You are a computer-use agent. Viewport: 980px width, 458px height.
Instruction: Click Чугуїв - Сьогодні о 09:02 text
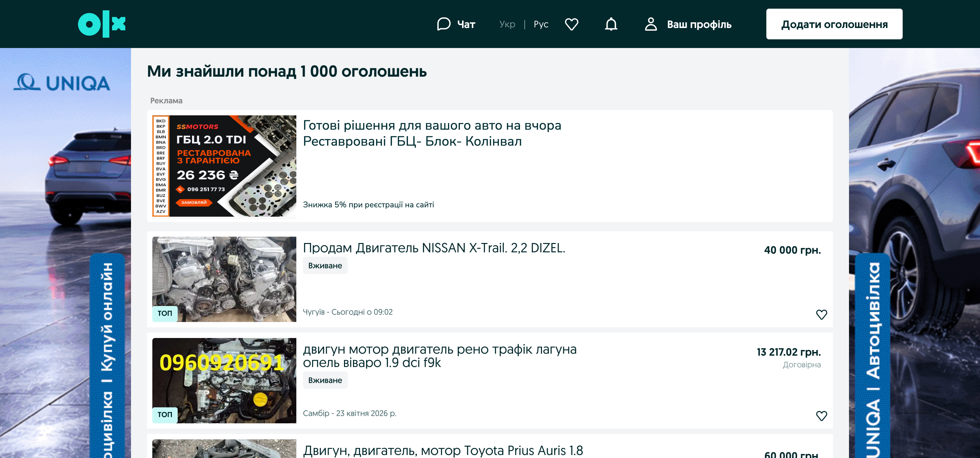348,312
